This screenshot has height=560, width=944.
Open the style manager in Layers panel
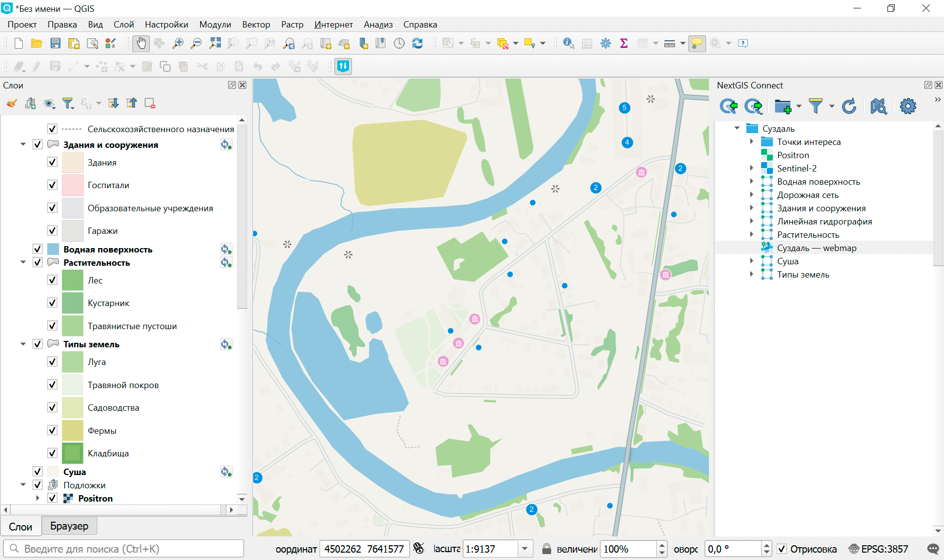tap(12, 104)
